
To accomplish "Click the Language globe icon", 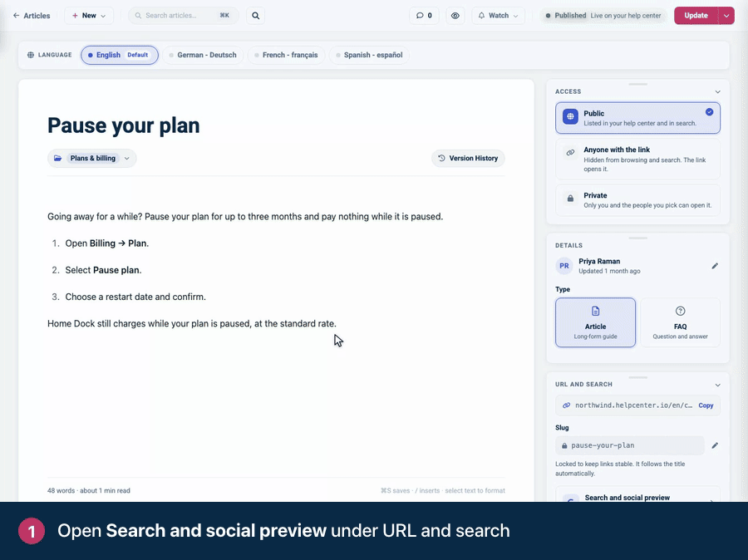I will click(31, 55).
